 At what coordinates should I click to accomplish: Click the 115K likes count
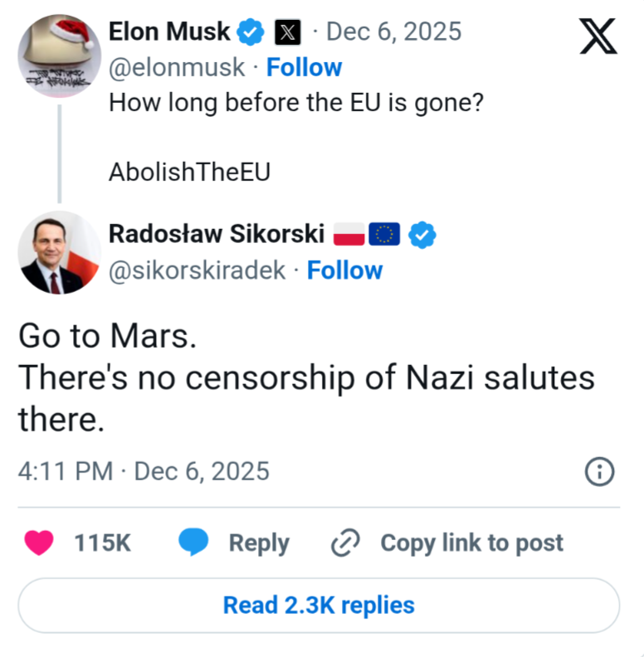coord(103,543)
